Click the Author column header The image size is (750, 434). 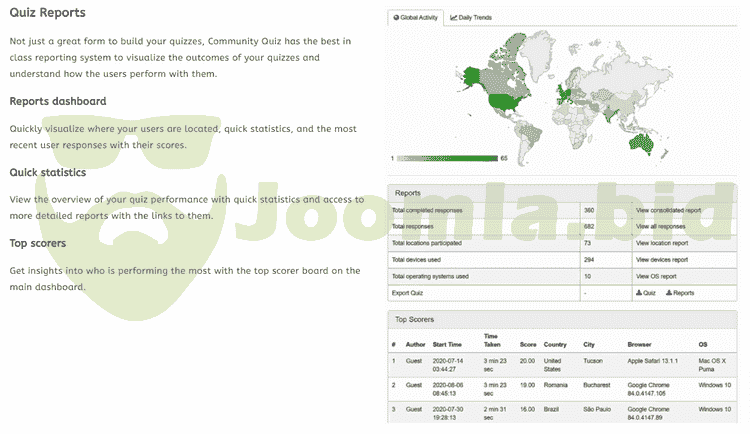coord(415,345)
